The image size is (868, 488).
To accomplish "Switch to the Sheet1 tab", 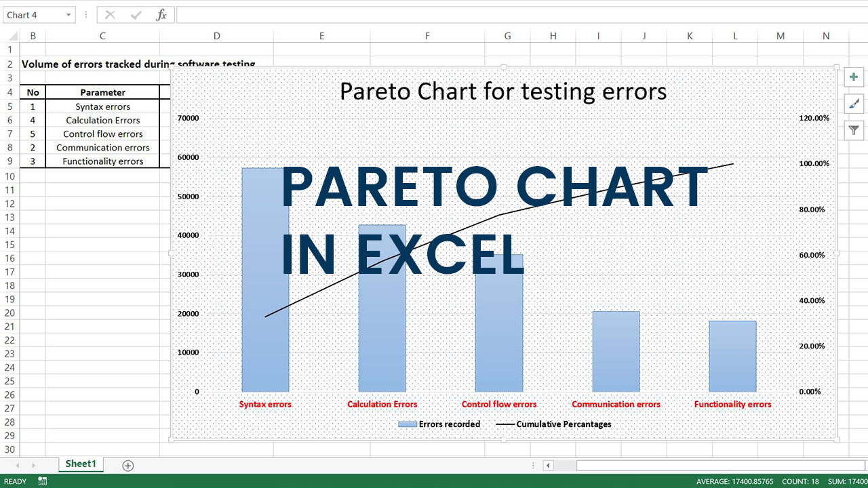I will (x=81, y=464).
